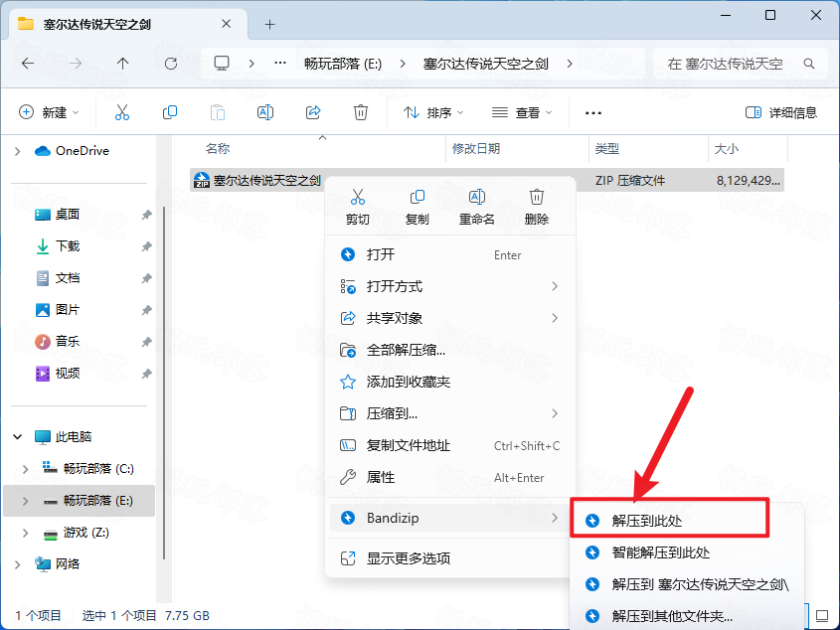
Task: Refresh the current folder
Action: click(170, 64)
